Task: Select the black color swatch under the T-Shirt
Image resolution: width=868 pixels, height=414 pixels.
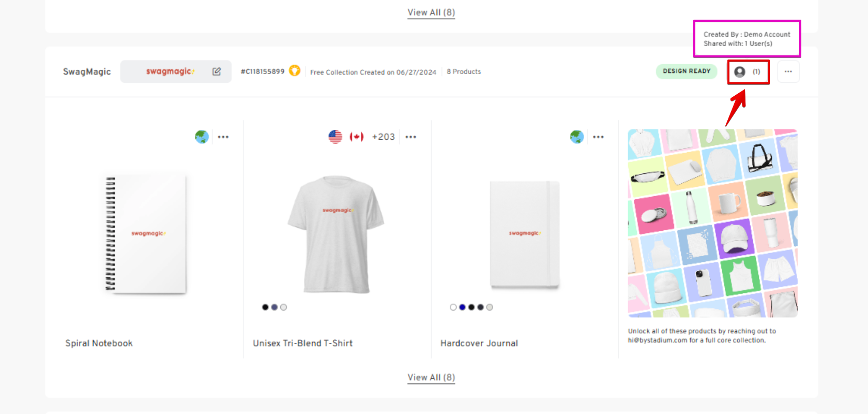Action: (265, 307)
